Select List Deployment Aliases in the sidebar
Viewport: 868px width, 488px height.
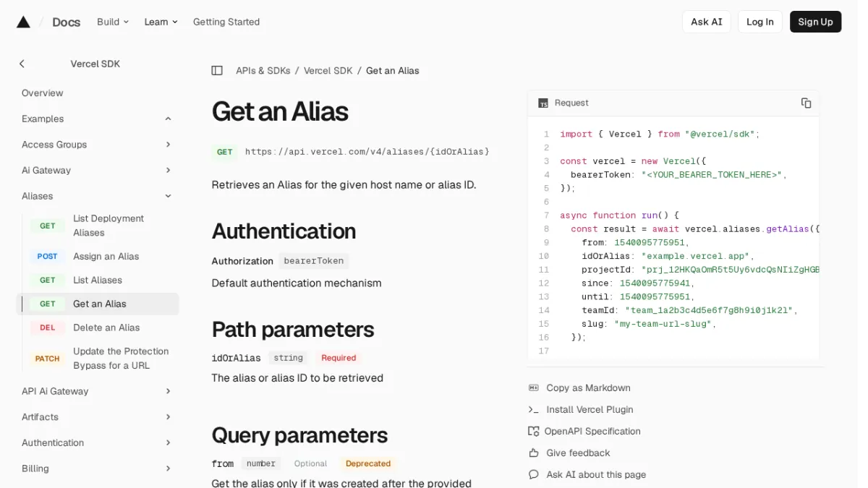[x=109, y=226]
